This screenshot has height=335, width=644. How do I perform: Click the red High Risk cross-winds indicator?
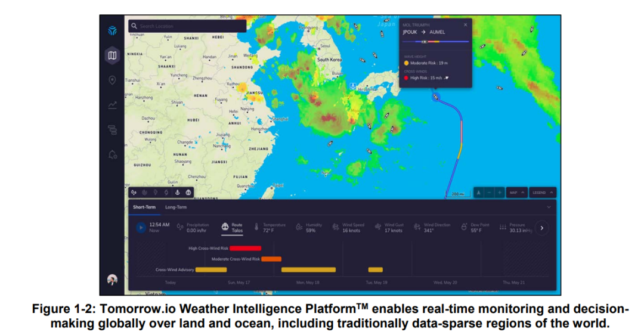click(x=406, y=78)
